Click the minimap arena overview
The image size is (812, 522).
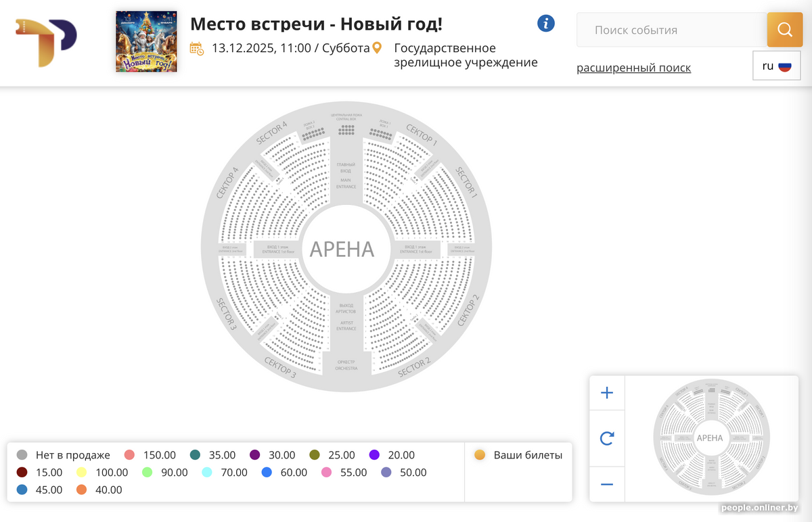coord(710,437)
